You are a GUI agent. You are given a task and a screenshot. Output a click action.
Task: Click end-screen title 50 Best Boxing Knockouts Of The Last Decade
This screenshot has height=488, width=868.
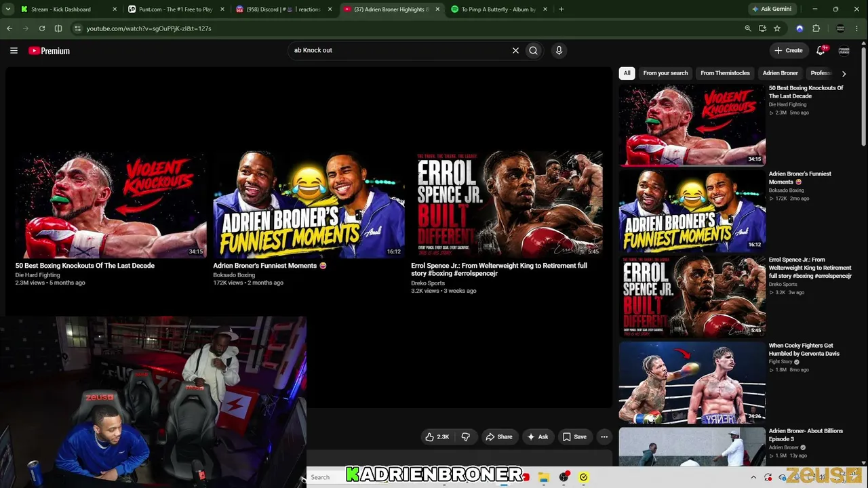[85, 266]
